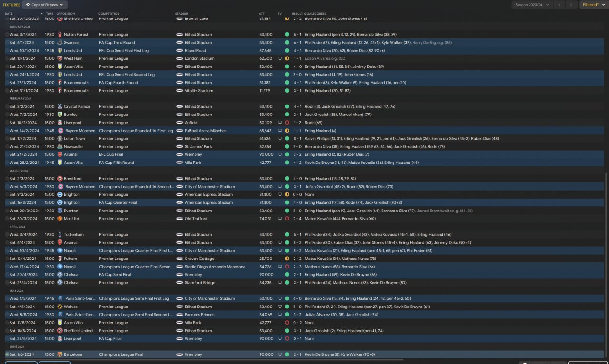Image resolution: width=609 pixels, height=364 pixels.
Task: Click the Time column header
Action: 49,14
